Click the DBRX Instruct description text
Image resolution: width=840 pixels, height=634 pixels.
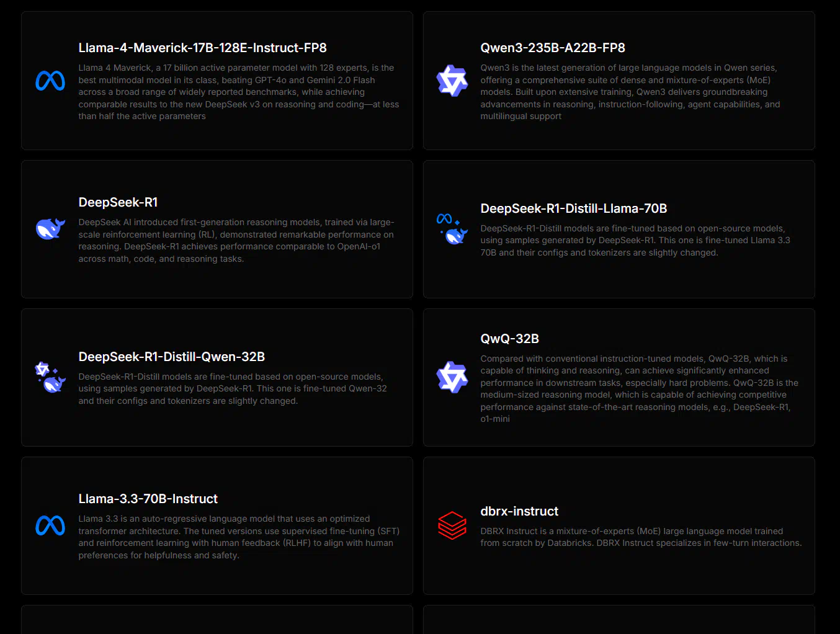point(641,537)
